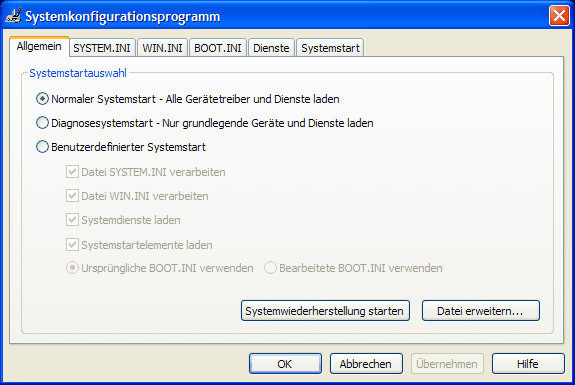The width and height of the screenshot is (575, 385).
Task: Open the Dienste tab
Action: coord(271,48)
